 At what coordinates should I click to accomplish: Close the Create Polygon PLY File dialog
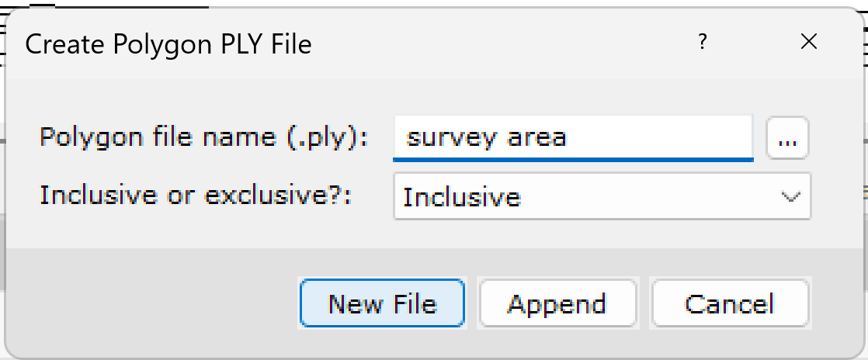pos(809,43)
